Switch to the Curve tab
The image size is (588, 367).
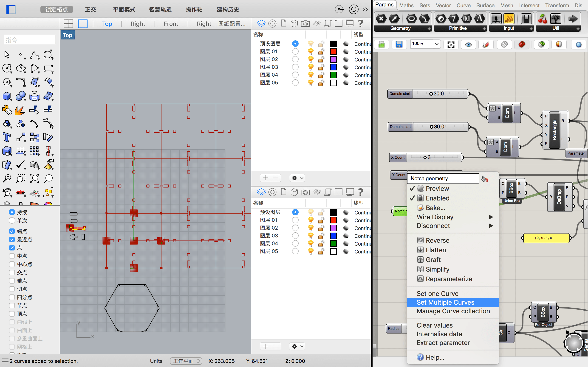(x=463, y=5)
